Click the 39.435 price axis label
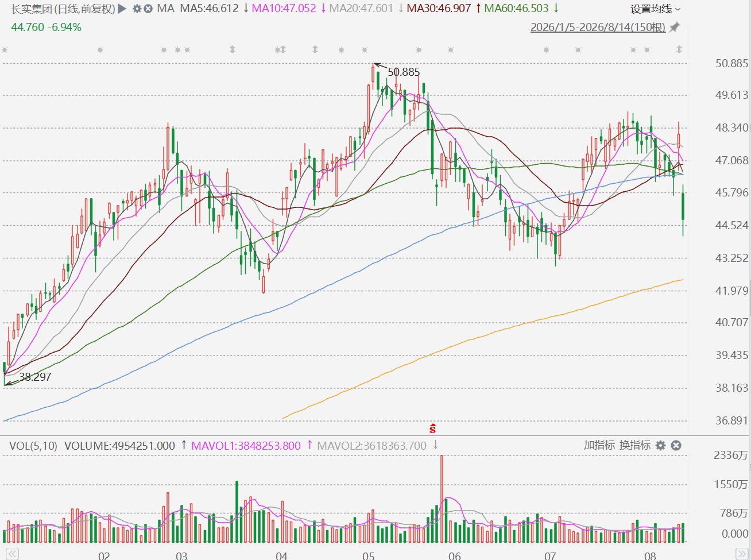This screenshot has height=560, width=751. (x=732, y=355)
